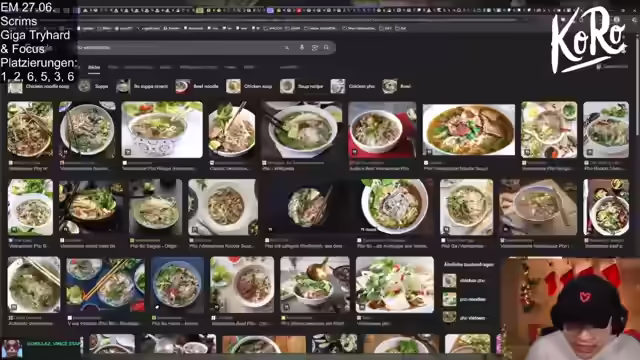Open related search pho noodles

465,299
